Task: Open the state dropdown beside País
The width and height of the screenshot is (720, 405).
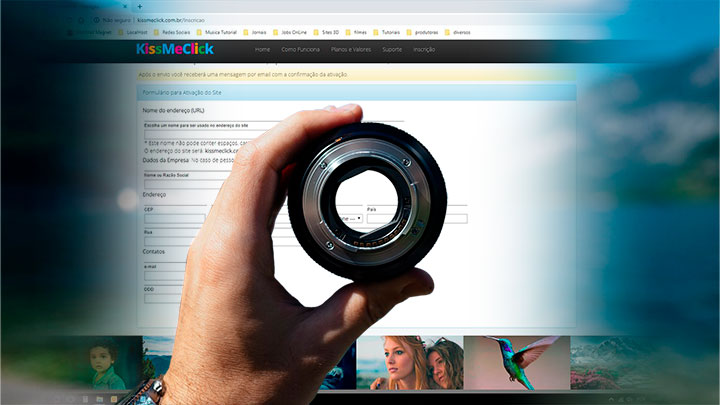Action: (x=351, y=219)
